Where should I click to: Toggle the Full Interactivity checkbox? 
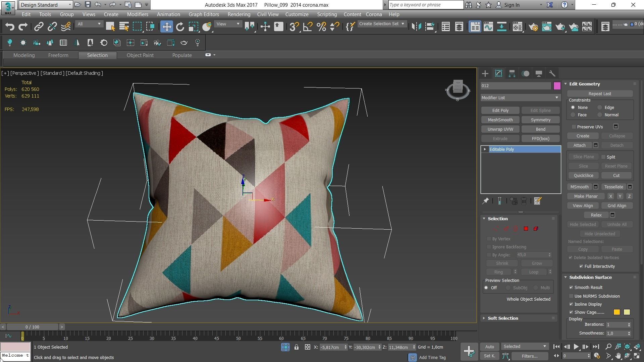(x=581, y=266)
